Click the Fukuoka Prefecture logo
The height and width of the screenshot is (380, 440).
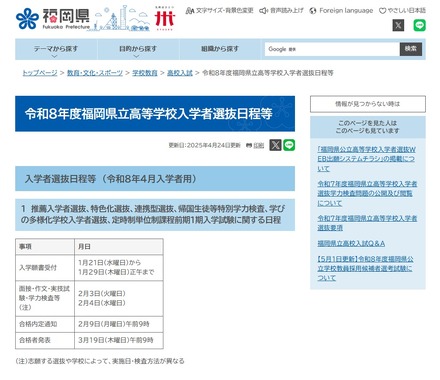tap(53, 19)
